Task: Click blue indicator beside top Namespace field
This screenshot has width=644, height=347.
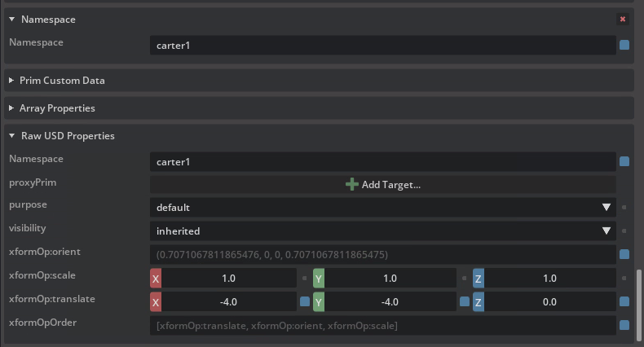Action: click(x=624, y=46)
